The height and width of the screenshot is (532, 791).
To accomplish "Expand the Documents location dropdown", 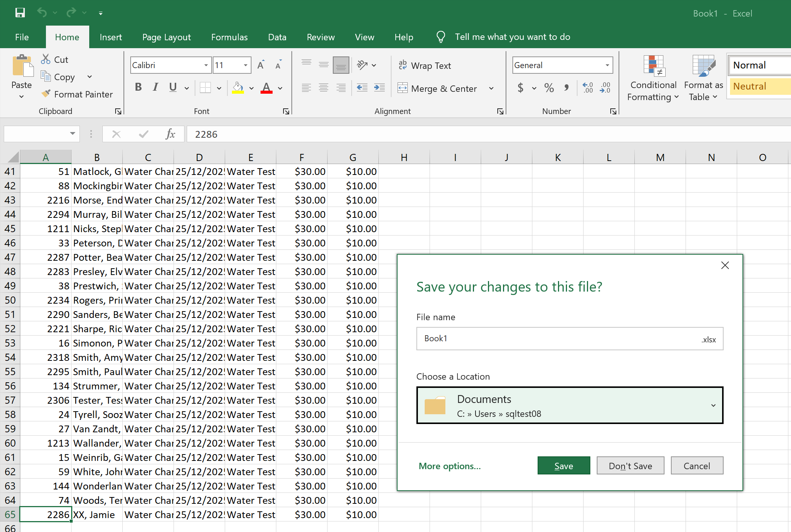I will tap(713, 405).
